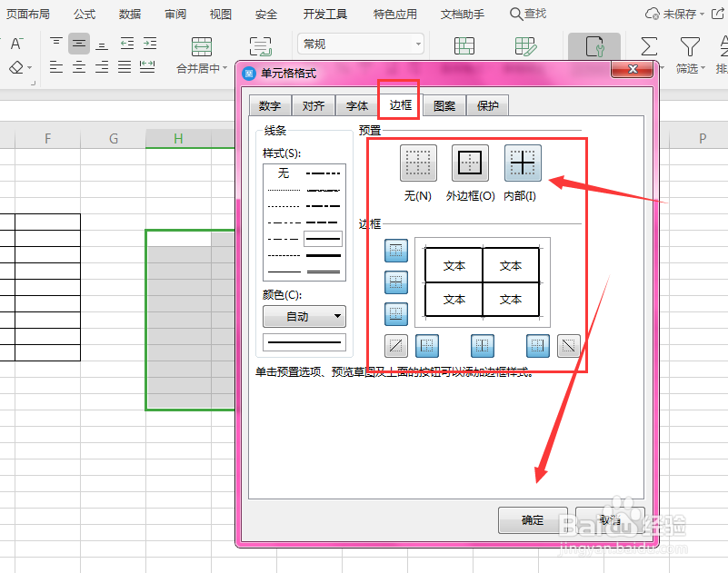Toggle the diagonal up border button
Screen dimensions: 728x573
tap(396, 346)
